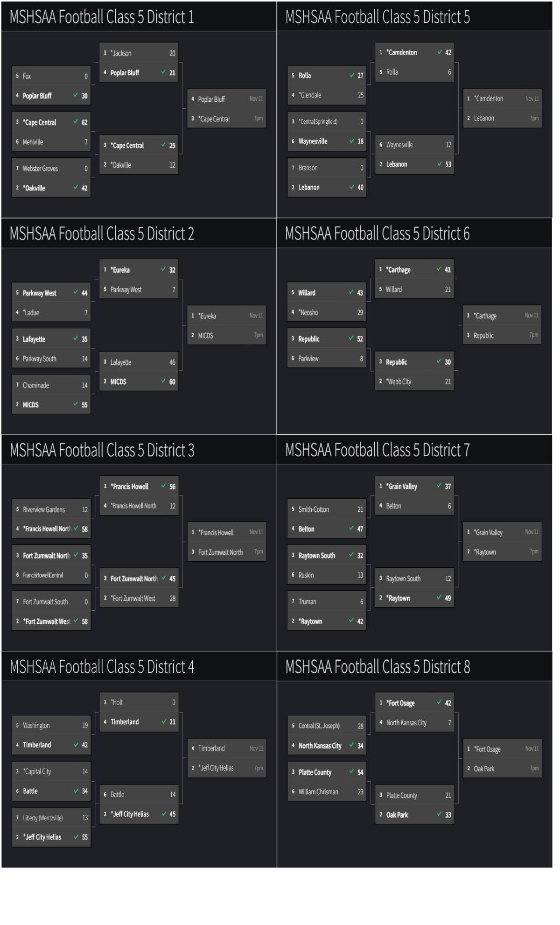Open the MSHSAA Football Class 5 District 6 heading
560x925 pixels.
pyautogui.click(x=377, y=233)
